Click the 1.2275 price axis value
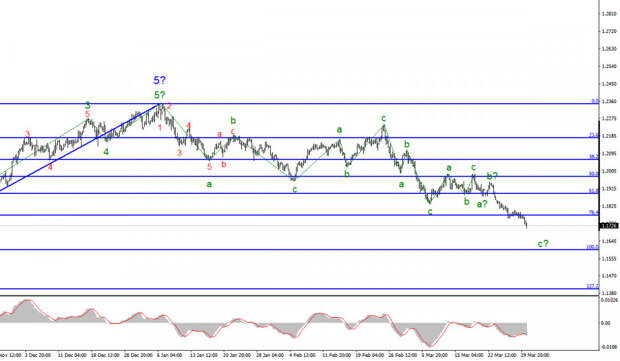 tap(609, 119)
